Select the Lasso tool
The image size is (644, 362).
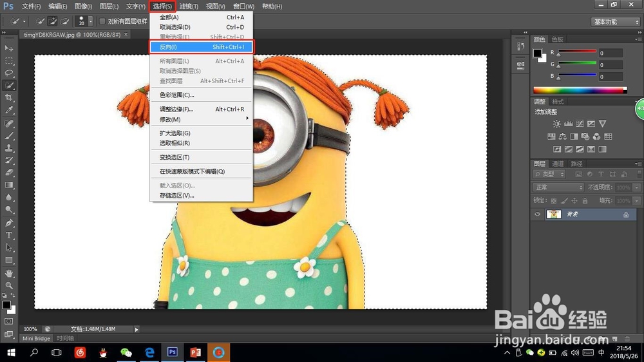(x=8, y=73)
